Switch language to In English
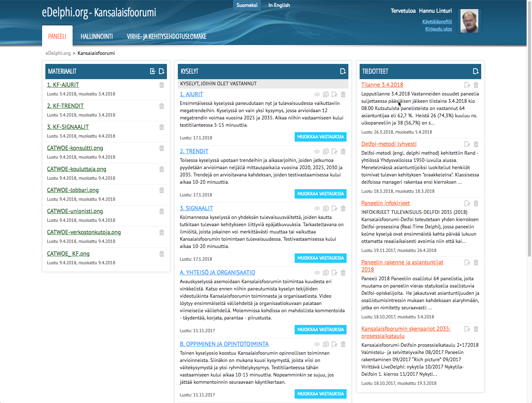This screenshot has width=532, height=403. (279, 5)
